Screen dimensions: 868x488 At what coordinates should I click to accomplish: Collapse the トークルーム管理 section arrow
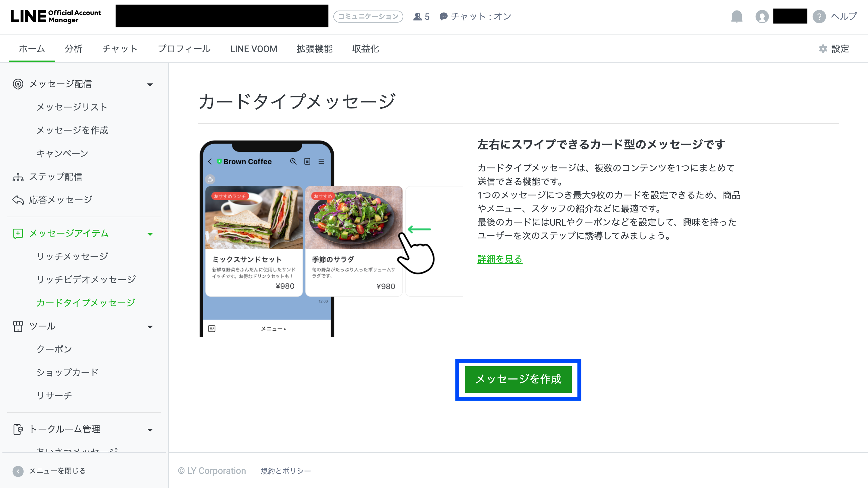point(150,430)
